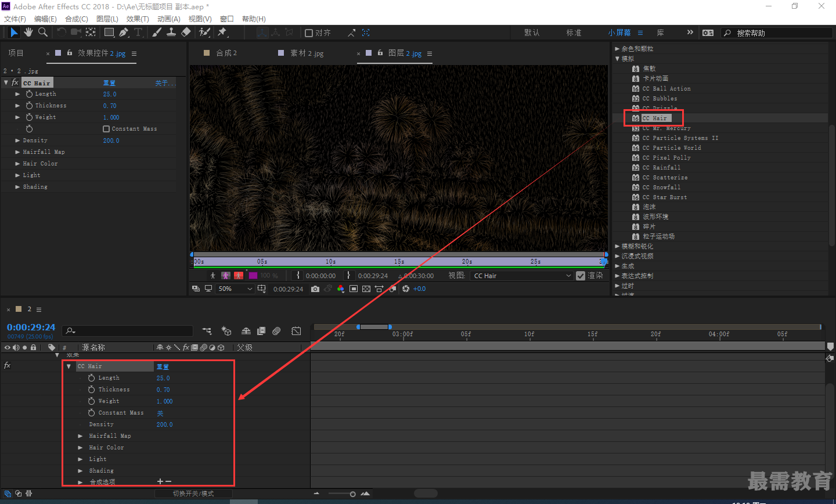Click the transparency grid icon in viewer
This screenshot has height=504, width=836.
pyautogui.click(x=366, y=289)
